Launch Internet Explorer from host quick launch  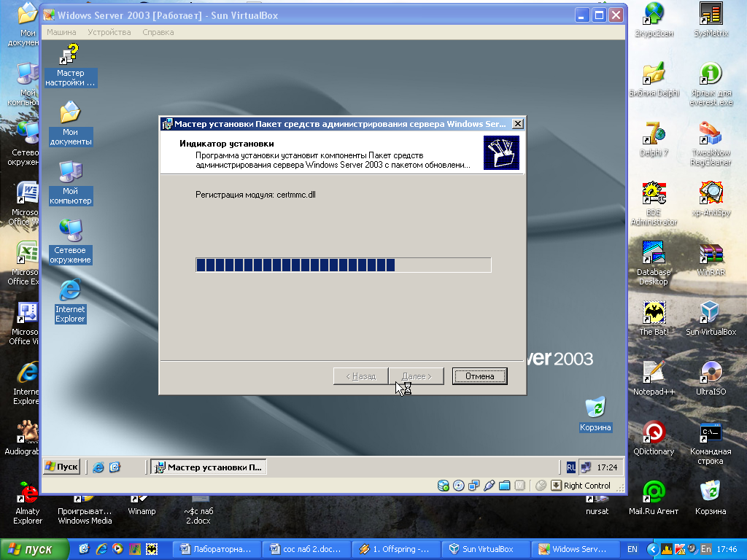pos(101,549)
